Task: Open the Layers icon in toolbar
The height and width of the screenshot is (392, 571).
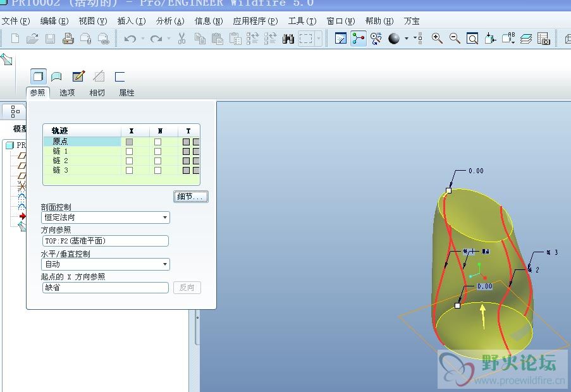Action: pos(526,39)
